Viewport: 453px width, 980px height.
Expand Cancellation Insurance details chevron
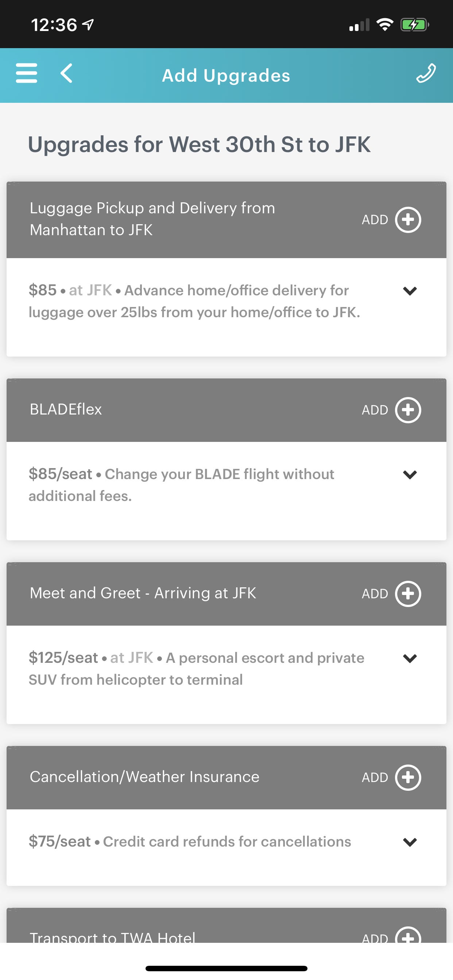pos(410,842)
